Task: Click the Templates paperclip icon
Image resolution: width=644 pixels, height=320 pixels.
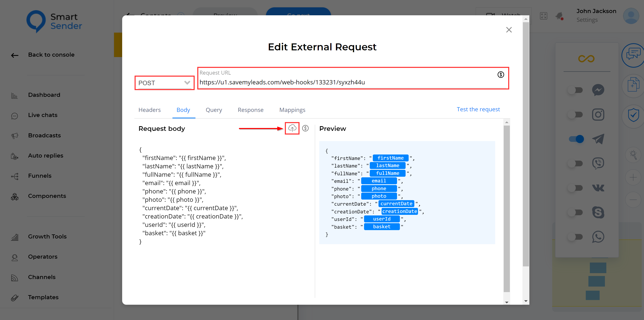Action: [x=14, y=298]
